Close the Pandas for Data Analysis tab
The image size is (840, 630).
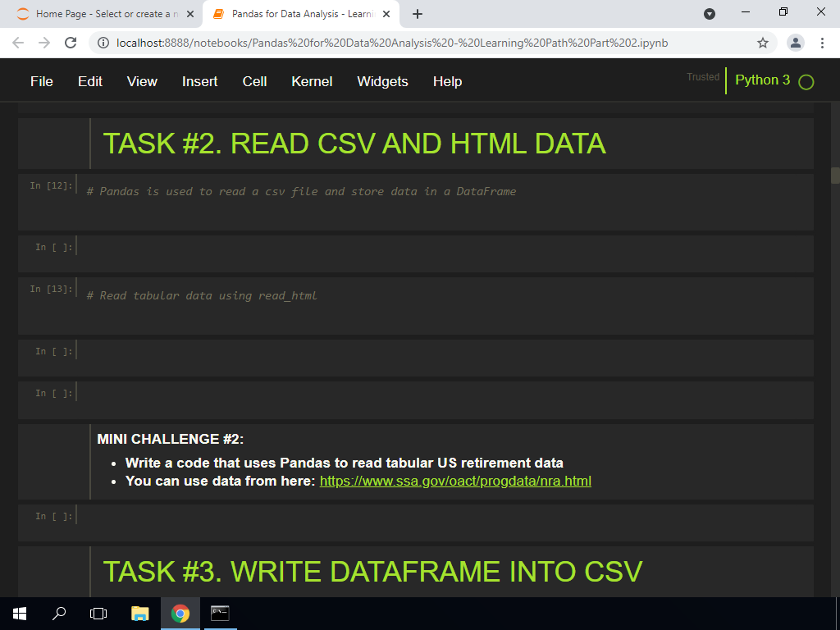coord(386,15)
